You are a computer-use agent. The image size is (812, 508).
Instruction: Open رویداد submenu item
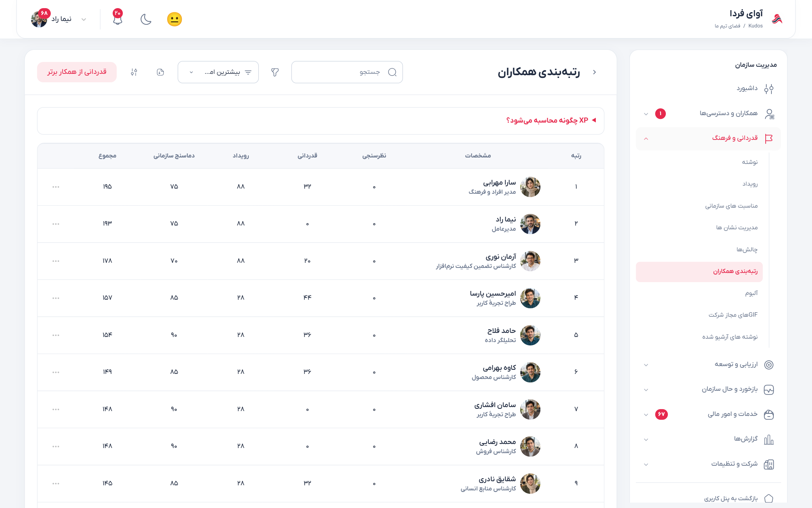tap(750, 184)
